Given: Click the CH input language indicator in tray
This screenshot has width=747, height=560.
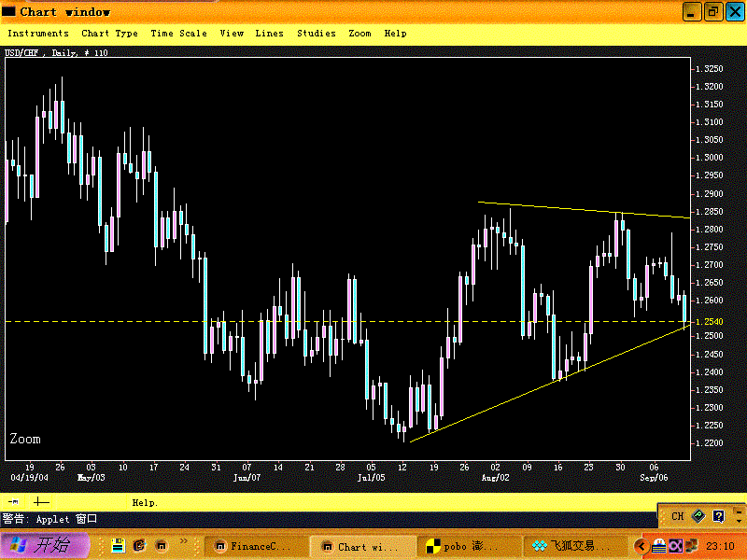Looking at the screenshot, I should [x=678, y=515].
